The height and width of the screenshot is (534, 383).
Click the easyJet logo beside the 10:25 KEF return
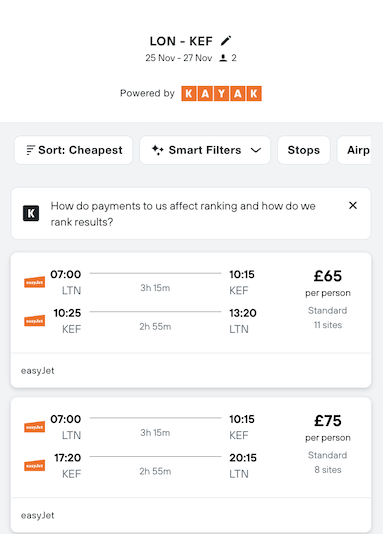point(35,320)
